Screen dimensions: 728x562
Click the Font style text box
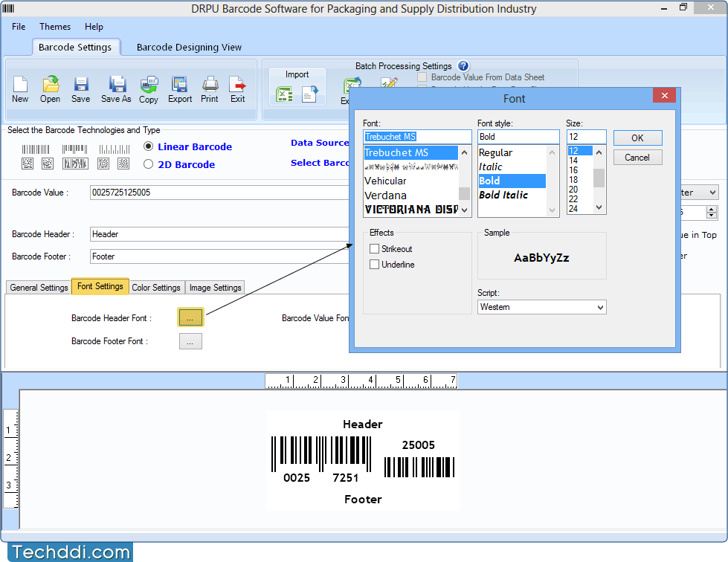click(518, 137)
